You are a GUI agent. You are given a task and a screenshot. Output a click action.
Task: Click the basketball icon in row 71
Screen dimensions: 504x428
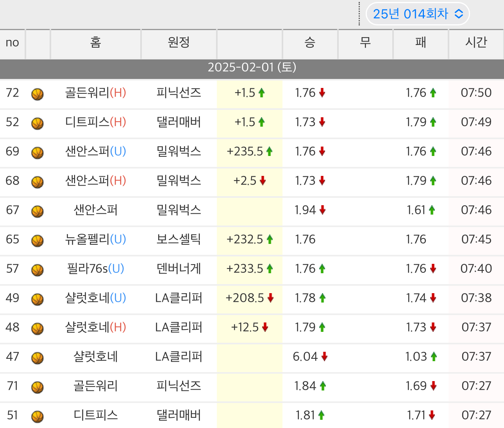click(x=38, y=387)
